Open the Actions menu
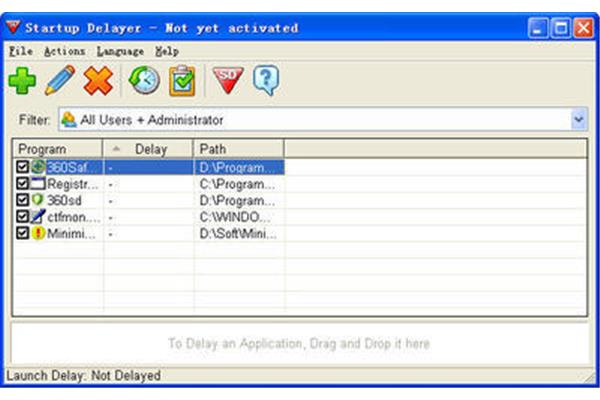600x400 pixels. (64, 51)
